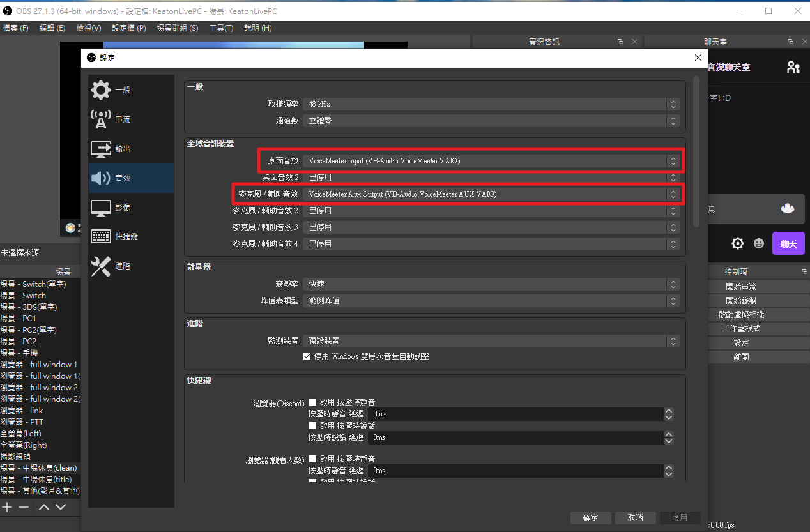This screenshot has width=810, height=532.
Task: Open the 影像 monitor section in settings
Action: [131, 208]
